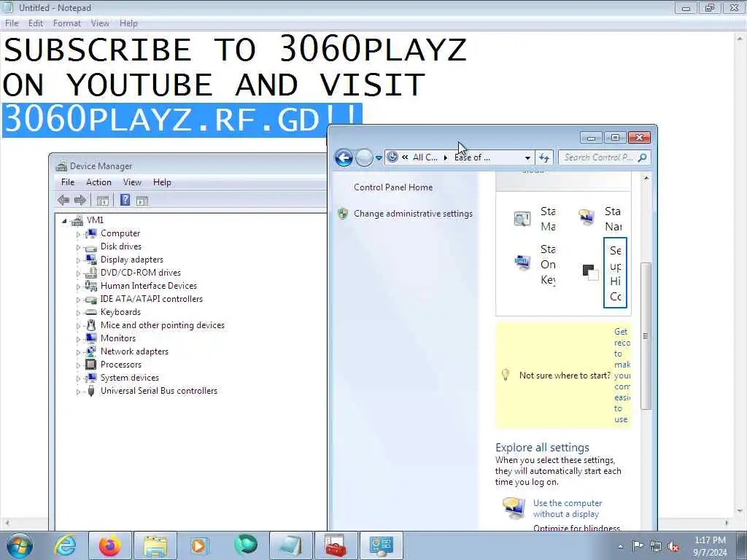The image size is (747, 560).
Task: Click All Control Panel breadcrumb segment
Action: pos(425,157)
